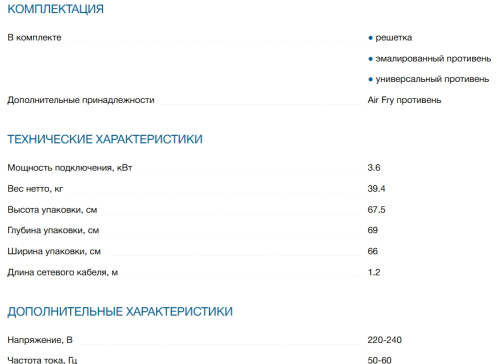Image resolution: width=500 pixels, height=364 pixels.
Task: Select 'Мощность подключения, кВт' label
Action: (70, 168)
